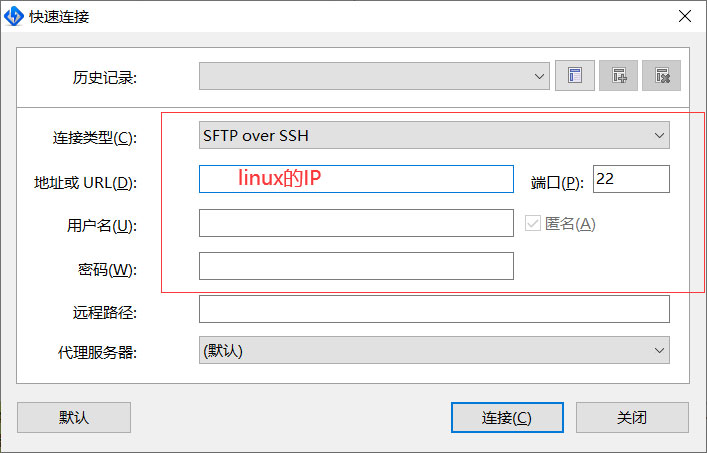The height and width of the screenshot is (453, 707).
Task: Toggle the 匿名 (anonymous) checkbox
Action: [533, 223]
